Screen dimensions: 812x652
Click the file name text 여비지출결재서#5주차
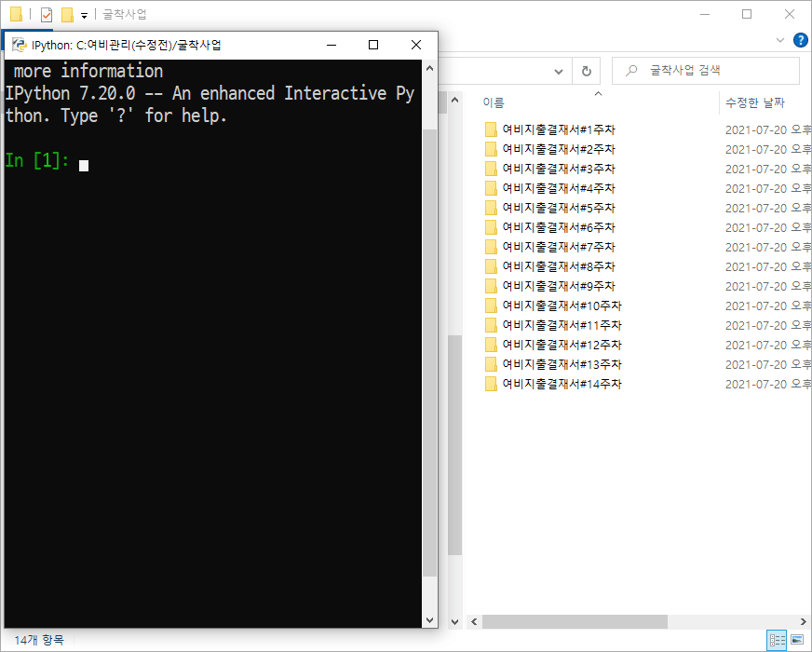(x=559, y=208)
